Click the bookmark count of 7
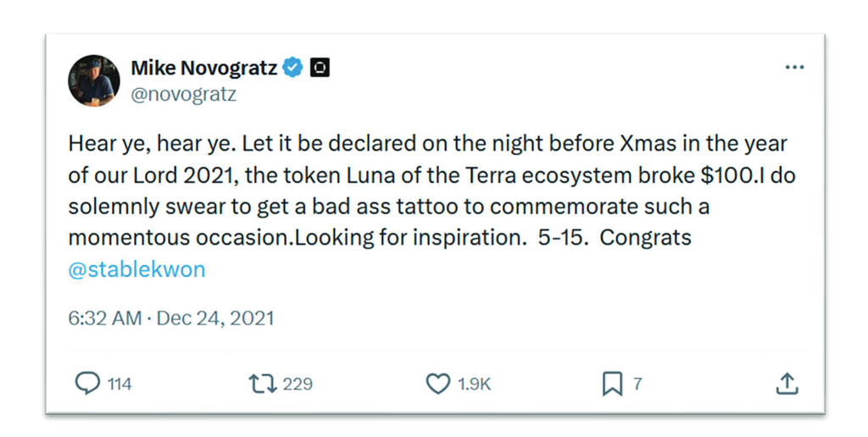Screen dimensions: 868x437 [637, 384]
